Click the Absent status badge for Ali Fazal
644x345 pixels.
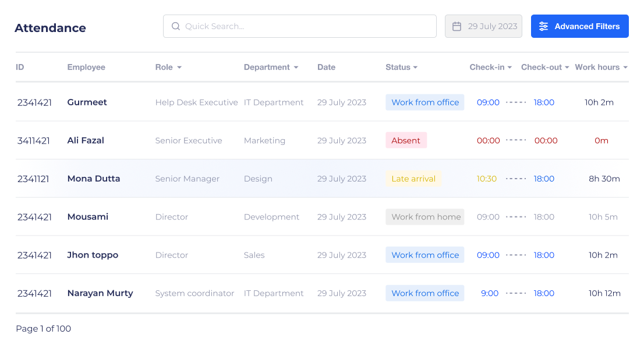(x=406, y=140)
